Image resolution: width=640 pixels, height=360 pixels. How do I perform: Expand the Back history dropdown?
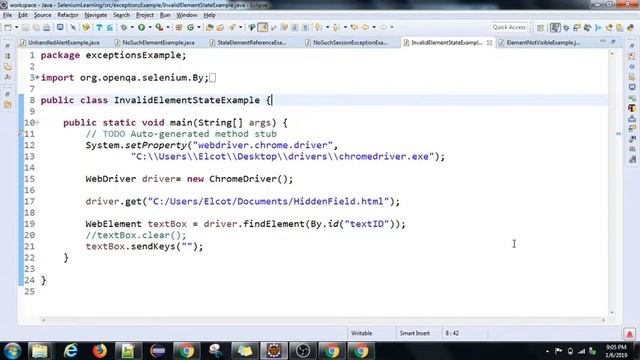click(374, 27)
